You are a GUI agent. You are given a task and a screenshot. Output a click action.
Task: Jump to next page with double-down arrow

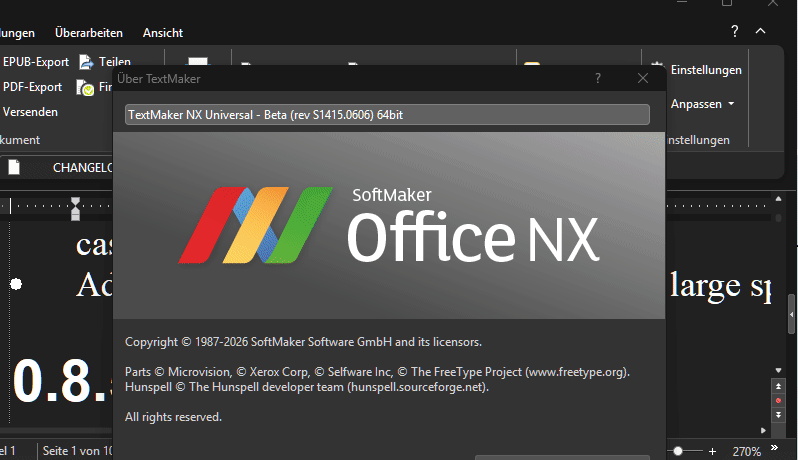click(778, 415)
